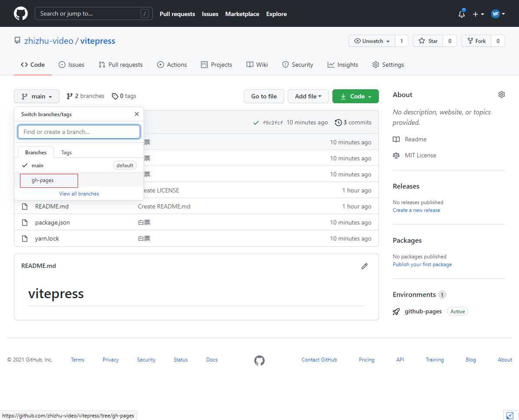Screen dimensions: 519x420
Task: Click the Go to file button
Action: pyautogui.click(x=264, y=96)
